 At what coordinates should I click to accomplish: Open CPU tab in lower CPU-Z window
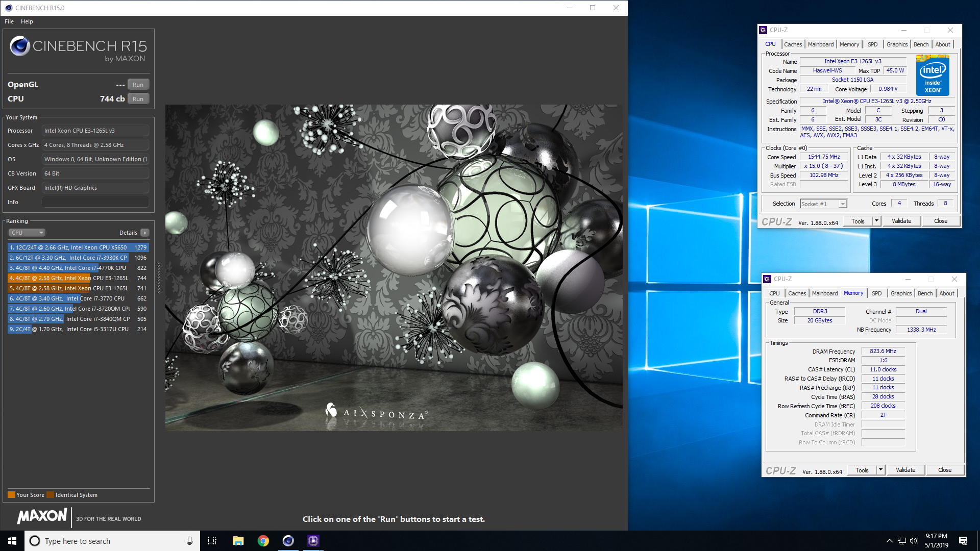point(774,293)
